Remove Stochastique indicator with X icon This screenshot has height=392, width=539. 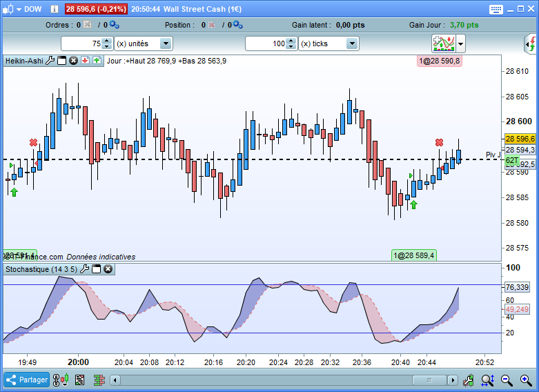108,269
